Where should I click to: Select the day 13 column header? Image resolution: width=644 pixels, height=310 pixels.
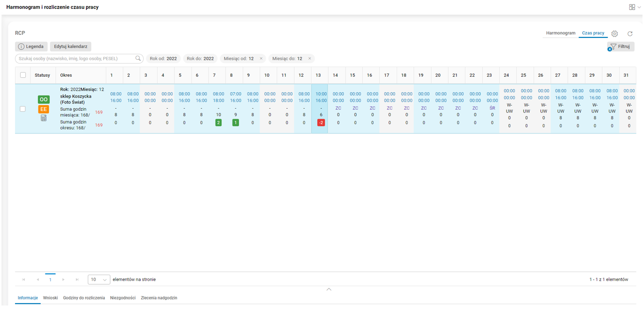click(x=319, y=75)
